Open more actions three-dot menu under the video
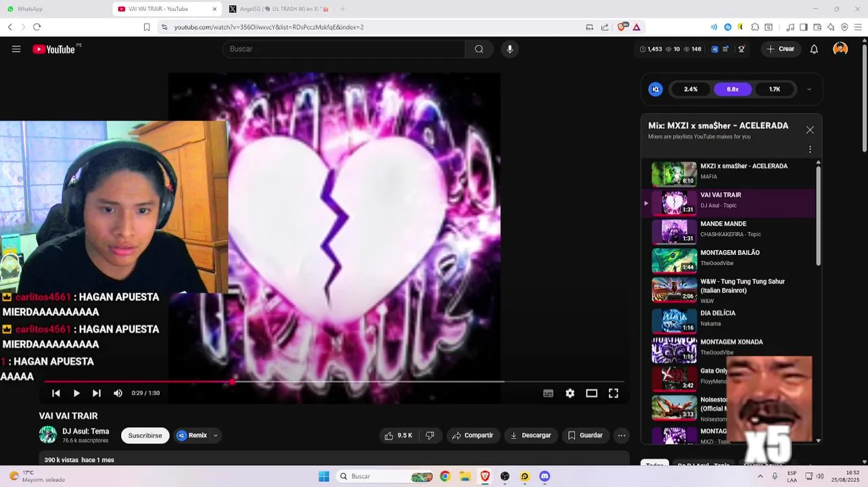This screenshot has width=868, height=487. click(x=621, y=436)
